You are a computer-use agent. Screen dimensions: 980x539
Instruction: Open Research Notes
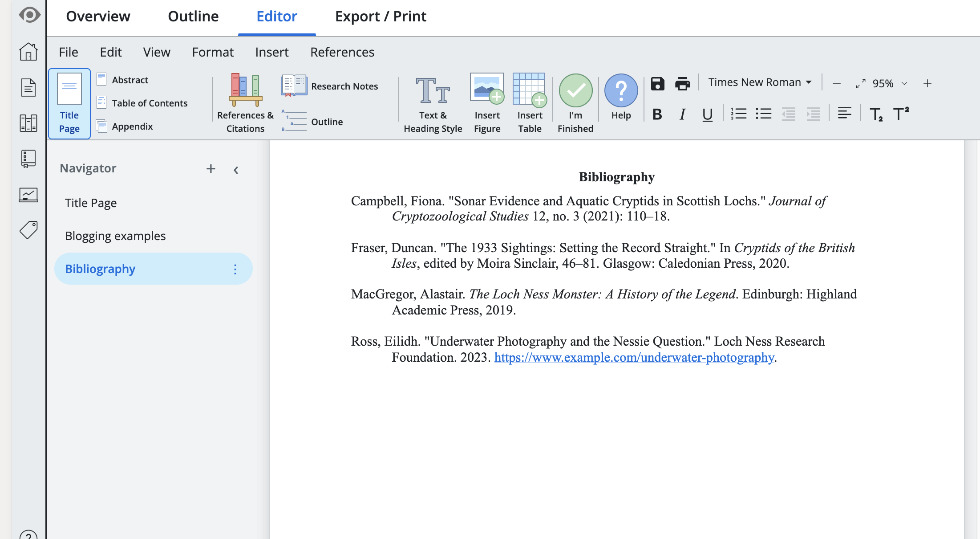329,86
